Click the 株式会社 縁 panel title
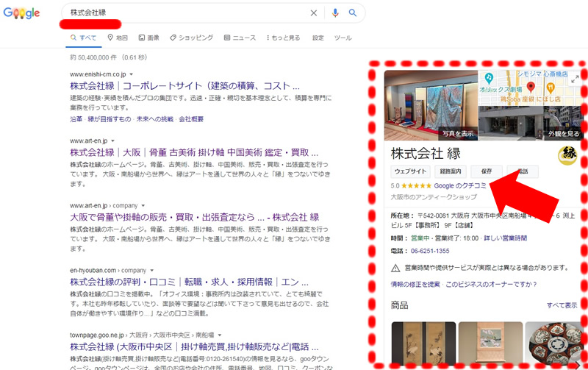 click(426, 154)
